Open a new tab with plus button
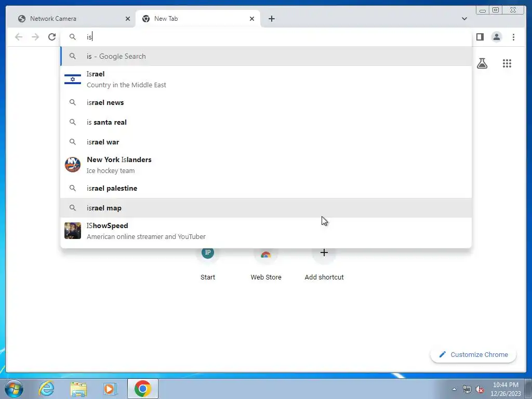The image size is (532, 399). pos(271,19)
